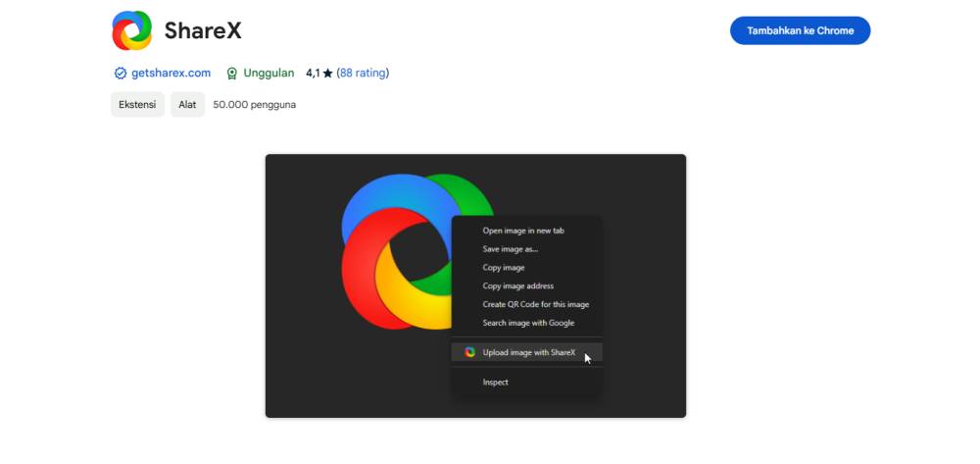The image size is (980, 464).
Task: Click the Ekstensi category chip
Action: click(137, 104)
